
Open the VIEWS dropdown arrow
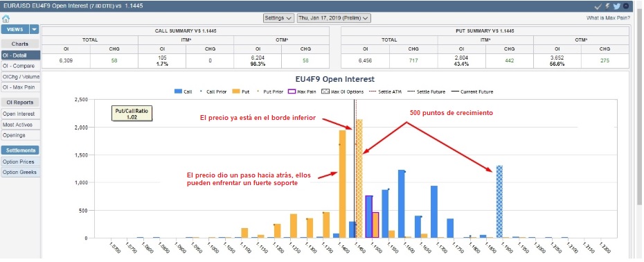(35, 29)
